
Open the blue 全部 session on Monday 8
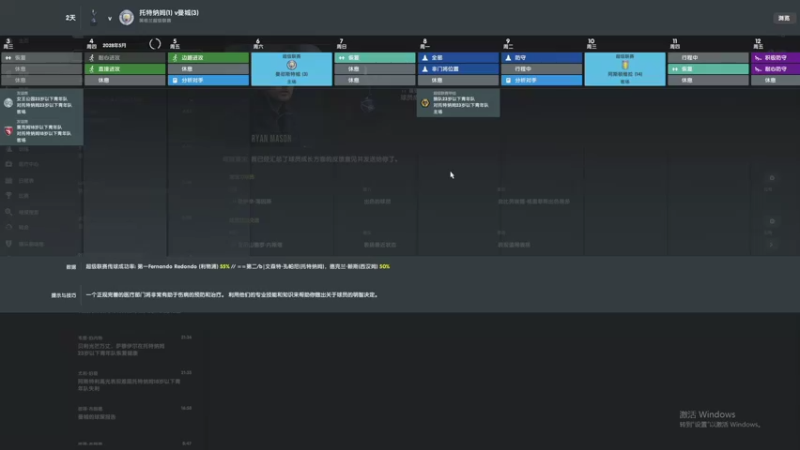(x=458, y=58)
